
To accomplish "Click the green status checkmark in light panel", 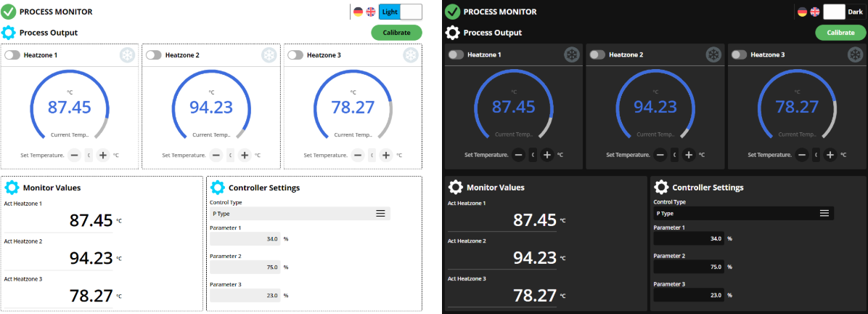I will click(9, 11).
